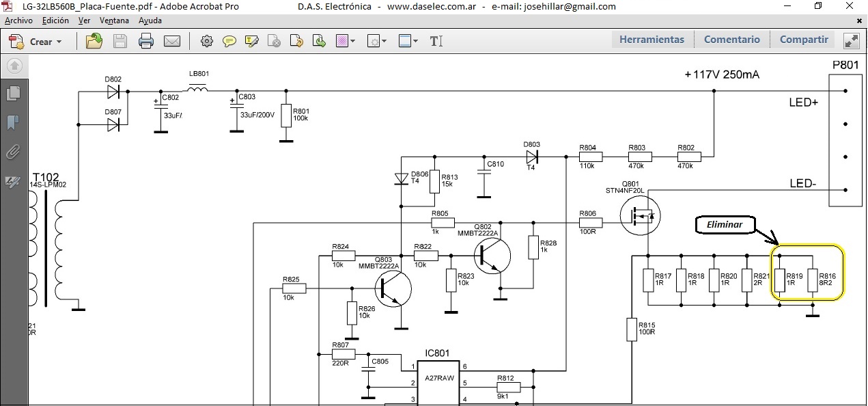Click the window minimize button
Image resolution: width=868 pixels, height=406 pixels.
pyautogui.click(x=787, y=6)
